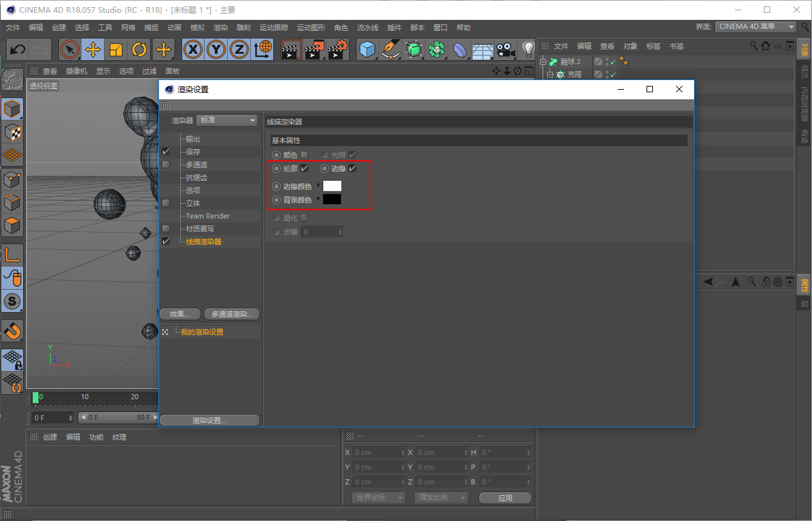Open the 摄像机 viewport menu

click(76, 71)
